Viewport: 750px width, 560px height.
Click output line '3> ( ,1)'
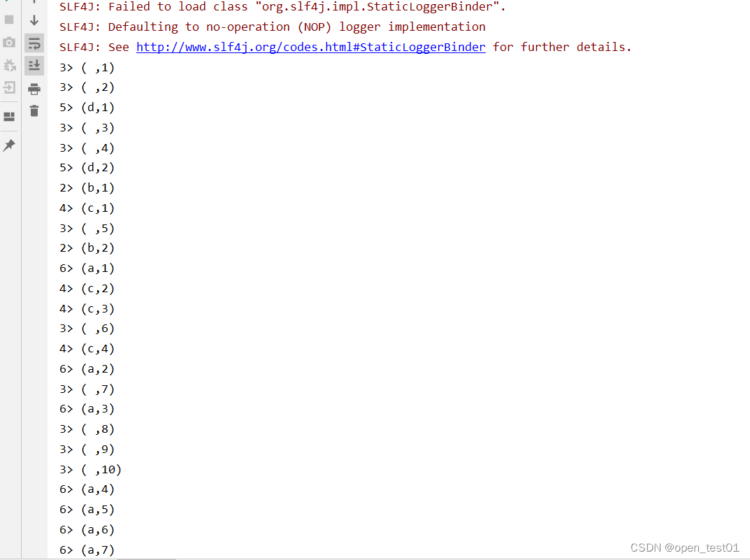87,67
